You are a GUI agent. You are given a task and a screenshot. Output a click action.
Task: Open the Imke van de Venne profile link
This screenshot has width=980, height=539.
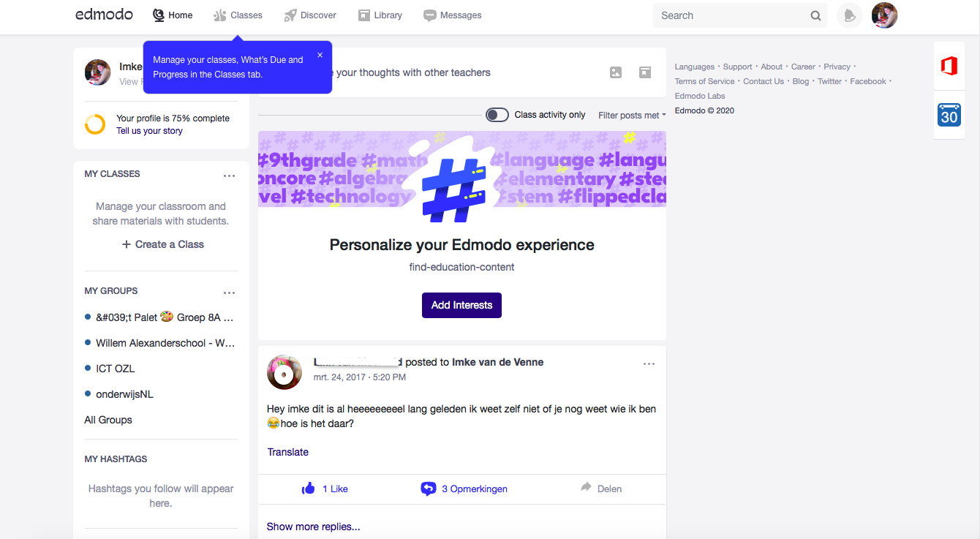coord(498,362)
